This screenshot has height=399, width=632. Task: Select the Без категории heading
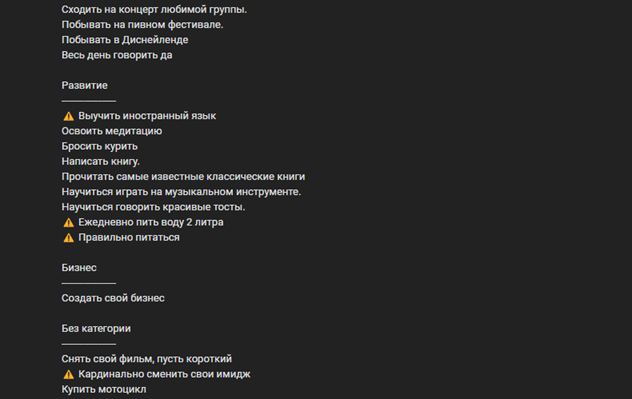[x=96, y=328]
